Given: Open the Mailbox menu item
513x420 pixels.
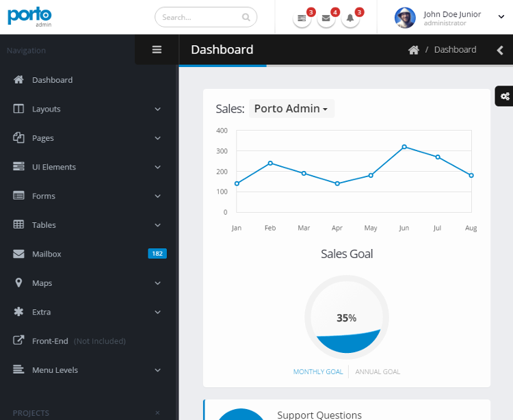Looking at the screenshot, I should (x=87, y=254).
